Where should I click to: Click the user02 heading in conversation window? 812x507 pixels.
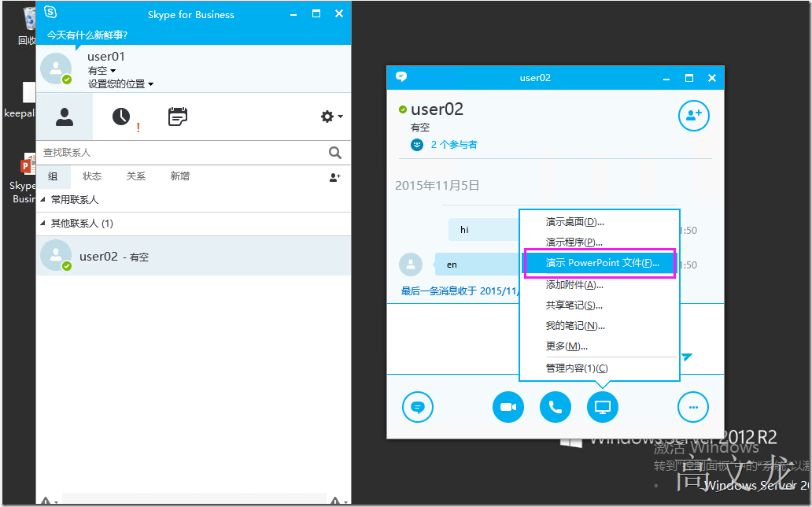437,109
